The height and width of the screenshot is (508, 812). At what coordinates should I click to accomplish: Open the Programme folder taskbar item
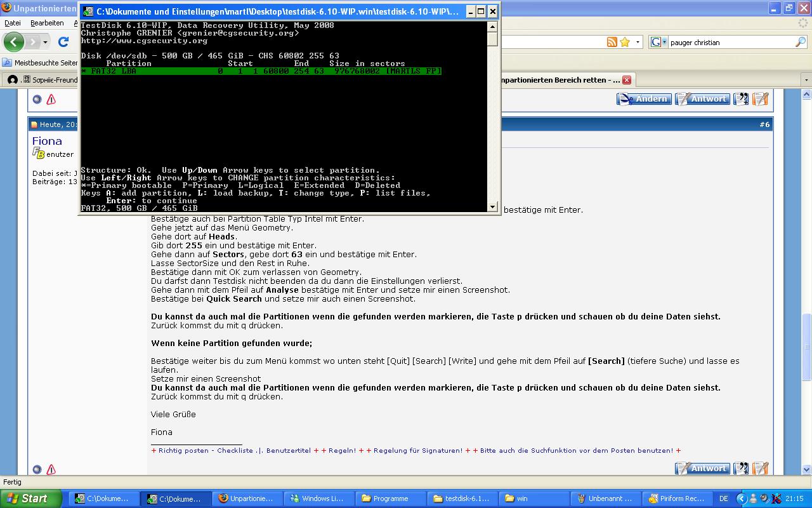(391, 498)
